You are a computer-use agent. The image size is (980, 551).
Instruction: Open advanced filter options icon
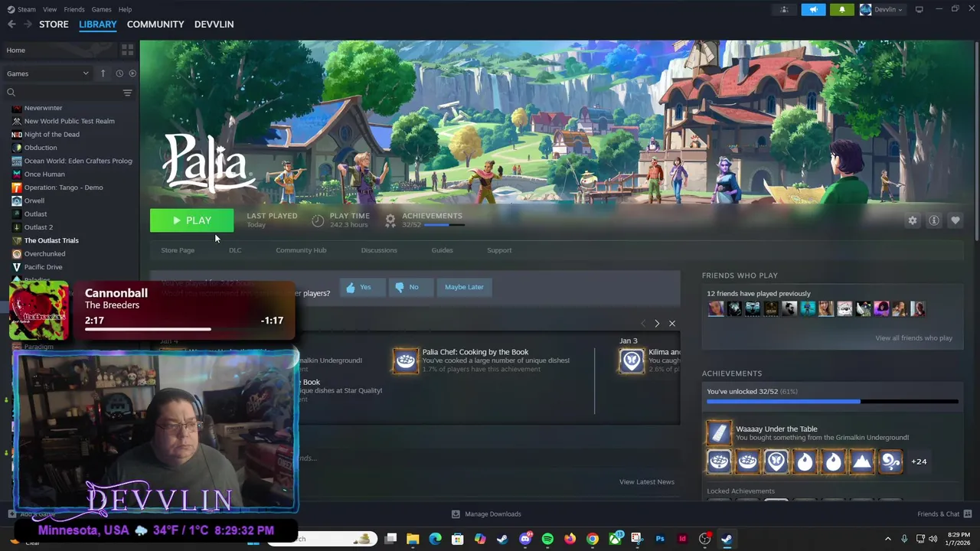coord(127,93)
